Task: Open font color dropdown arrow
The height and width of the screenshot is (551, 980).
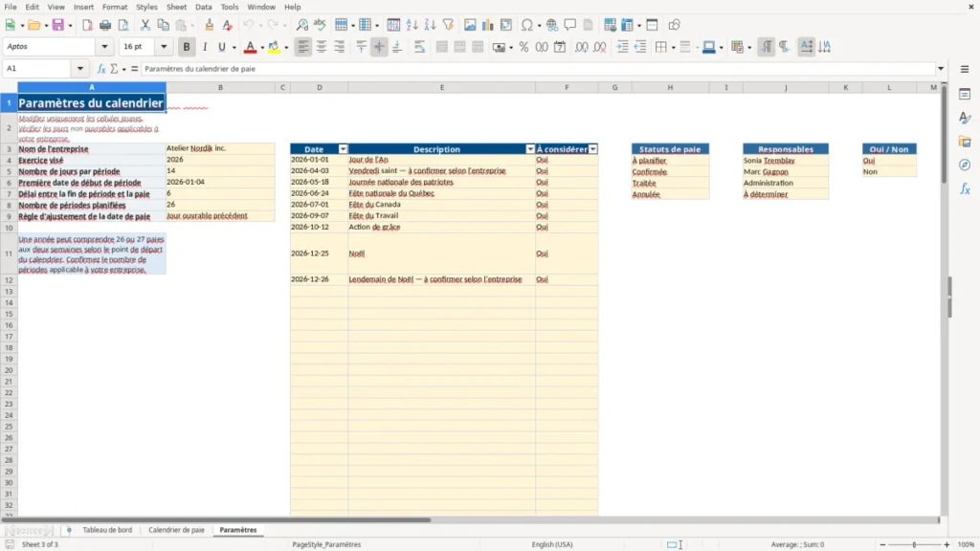Action: pyautogui.click(x=262, y=48)
